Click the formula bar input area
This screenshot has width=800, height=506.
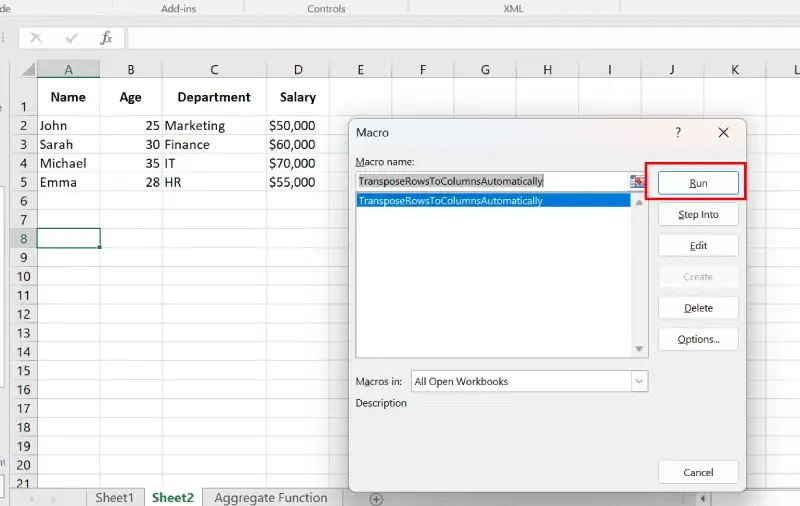pyautogui.click(x=463, y=38)
